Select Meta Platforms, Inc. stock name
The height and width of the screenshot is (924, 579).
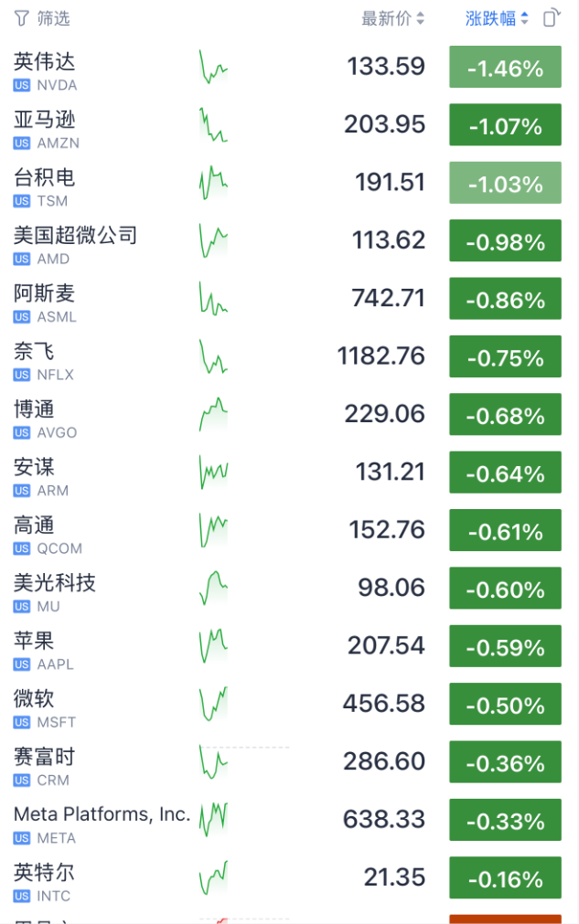pos(102,813)
